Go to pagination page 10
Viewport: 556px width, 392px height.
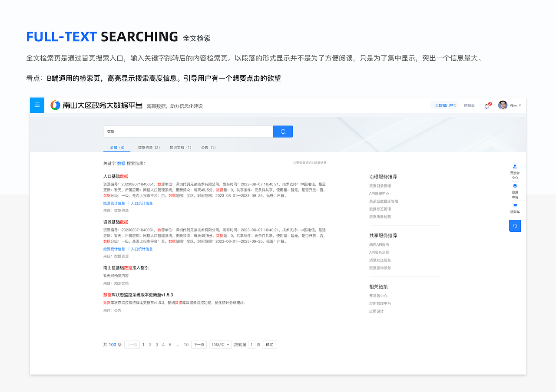tap(186, 345)
